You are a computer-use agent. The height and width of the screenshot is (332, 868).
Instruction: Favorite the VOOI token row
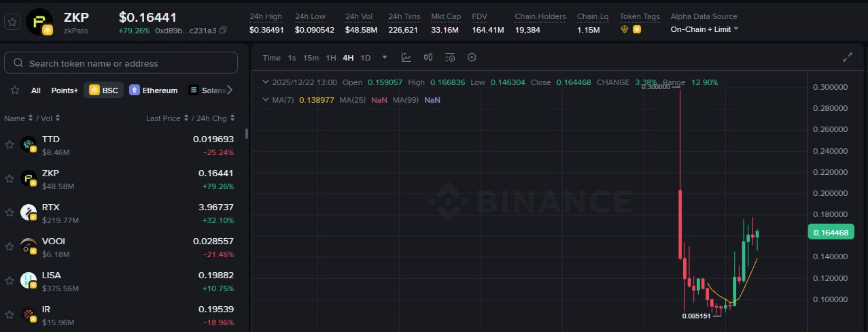tap(10, 246)
